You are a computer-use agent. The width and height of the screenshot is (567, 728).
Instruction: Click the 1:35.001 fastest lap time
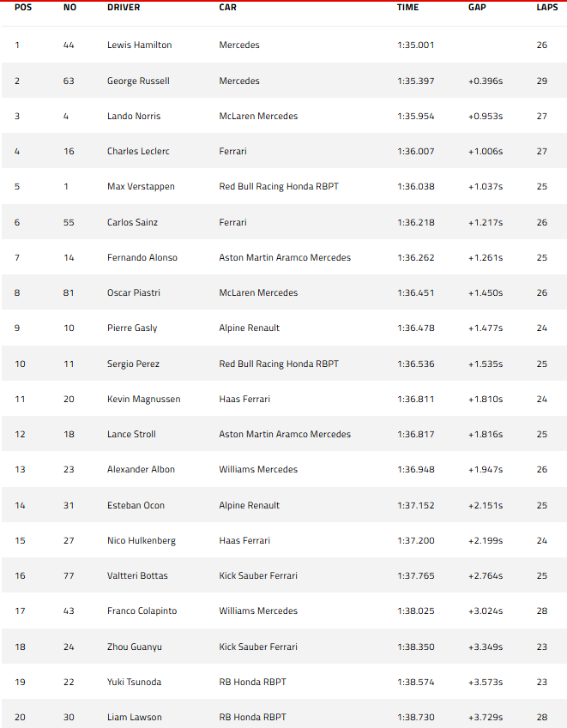[x=415, y=45]
